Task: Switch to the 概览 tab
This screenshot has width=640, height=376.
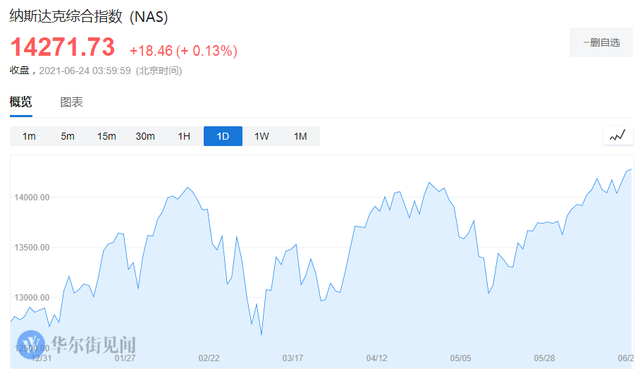Action: click(x=21, y=102)
